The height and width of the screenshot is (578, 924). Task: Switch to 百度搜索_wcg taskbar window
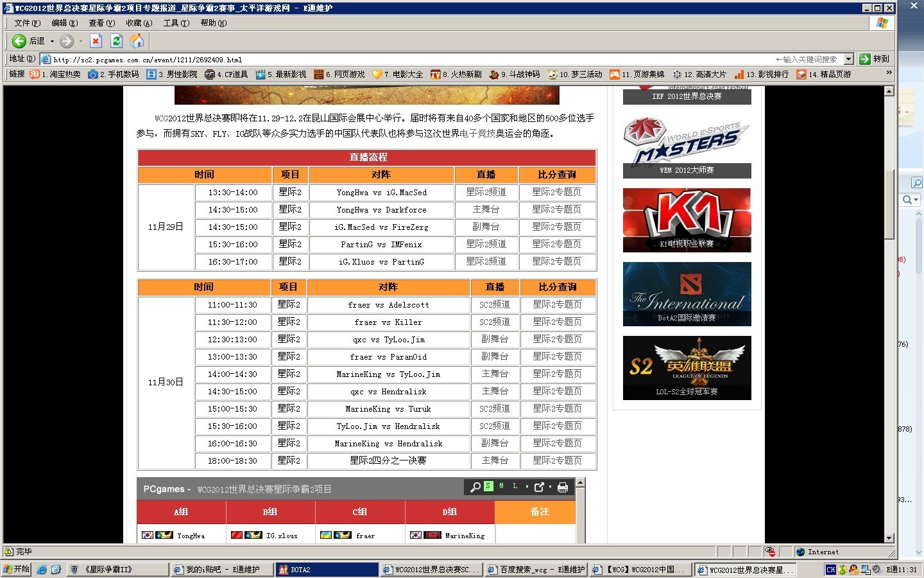click(x=536, y=570)
